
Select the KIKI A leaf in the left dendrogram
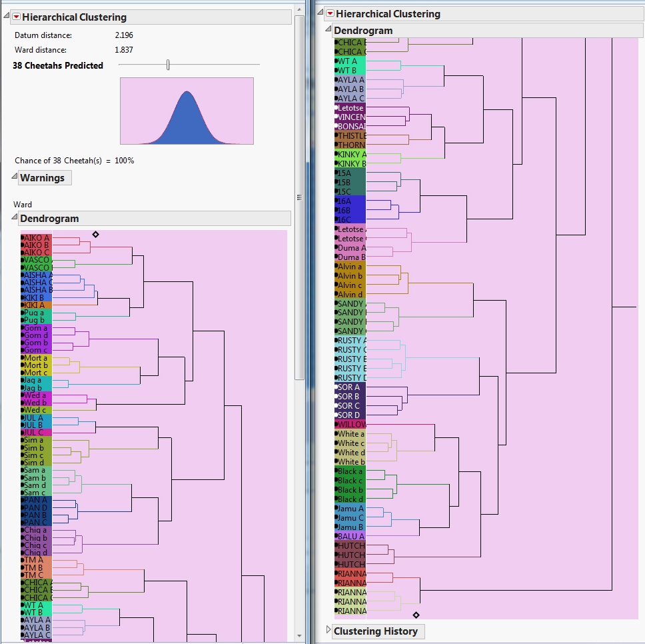click(x=36, y=305)
